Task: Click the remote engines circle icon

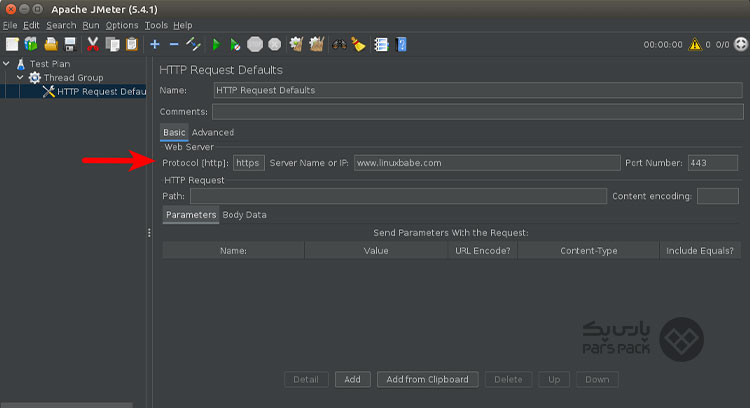Action: (740, 44)
